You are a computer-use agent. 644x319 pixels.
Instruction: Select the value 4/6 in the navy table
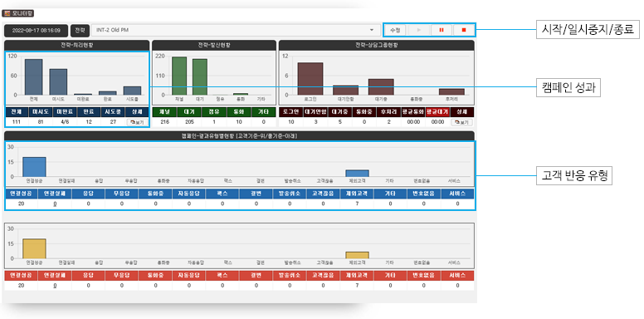[x=65, y=122]
